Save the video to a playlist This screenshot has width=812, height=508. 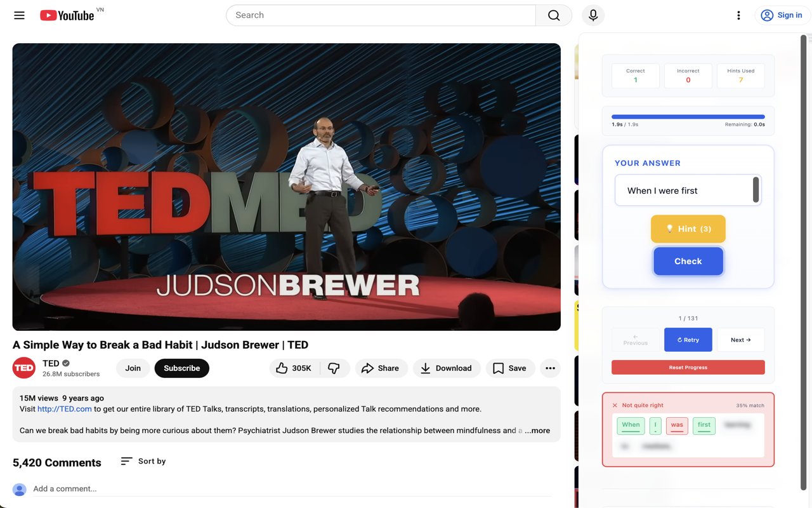[510, 368]
